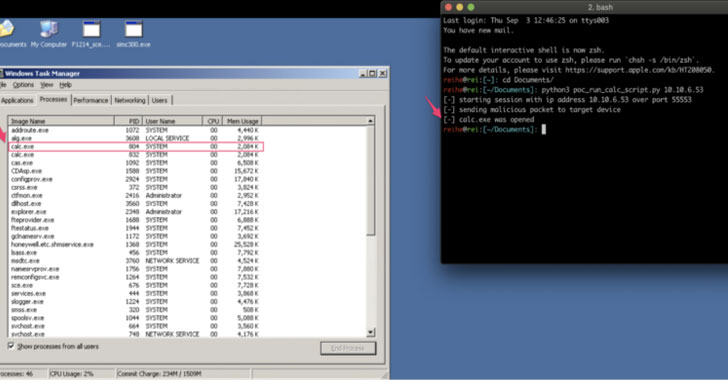Click the green zoom button of bash terminal
This screenshot has width=728, height=380.
[x=471, y=7]
